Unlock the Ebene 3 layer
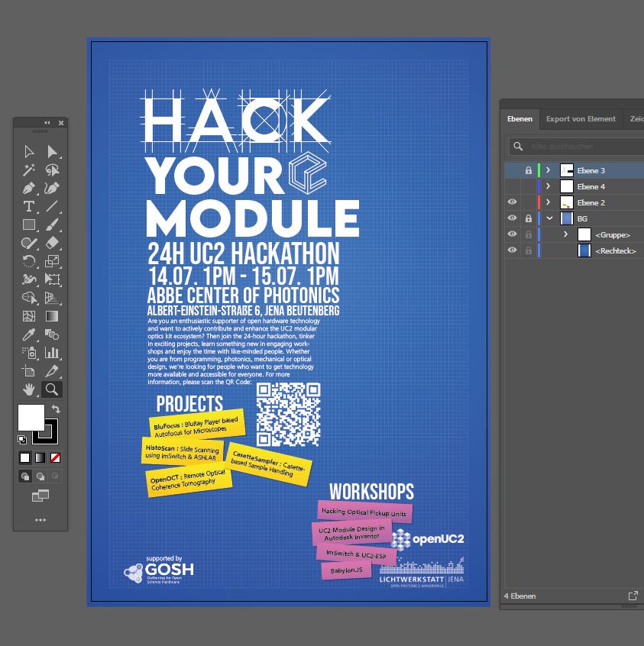Viewport: 644px width, 646px height. [x=528, y=170]
